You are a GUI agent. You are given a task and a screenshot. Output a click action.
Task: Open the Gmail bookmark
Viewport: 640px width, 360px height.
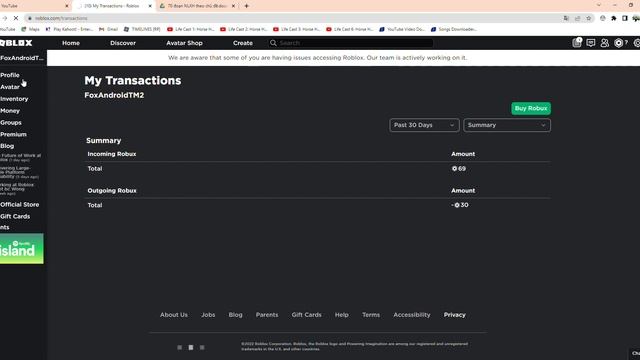point(109,29)
